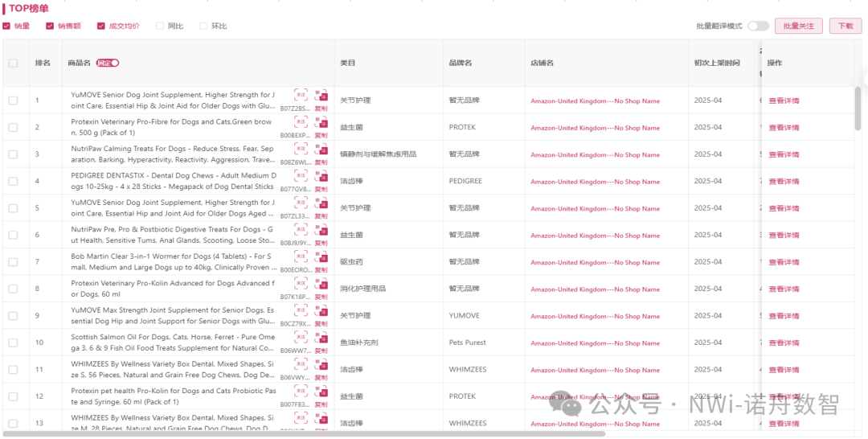Image resolution: width=868 pixels, height=439 pixels.
Task: Uncheck the 销量 checkbox
Action: pos(6,26)
